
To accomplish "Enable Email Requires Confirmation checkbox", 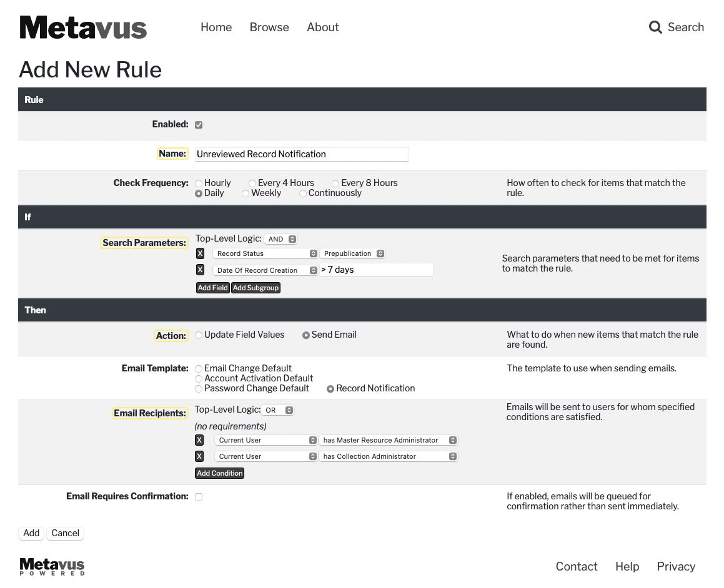I will point(199,497).
